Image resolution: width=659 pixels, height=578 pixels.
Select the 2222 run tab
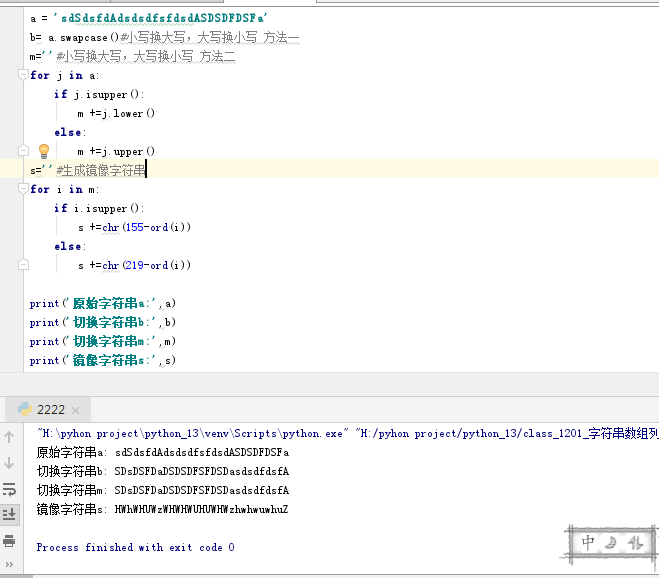pos(50,409)
